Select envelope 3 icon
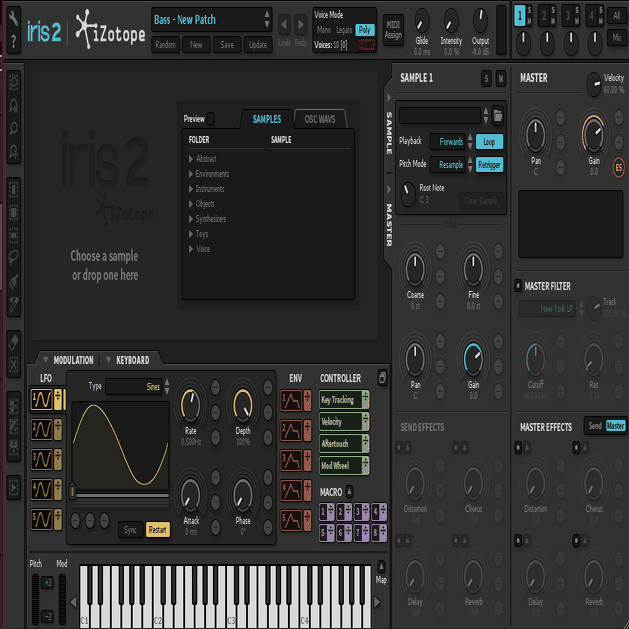629x629 pixels. click(291, 460)
